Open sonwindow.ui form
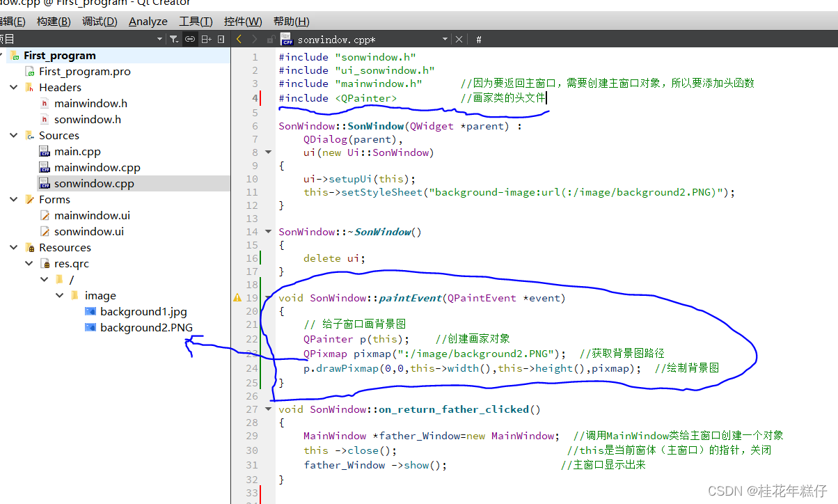The width and height of the screenshot is (838, 504). pos(89,232)
